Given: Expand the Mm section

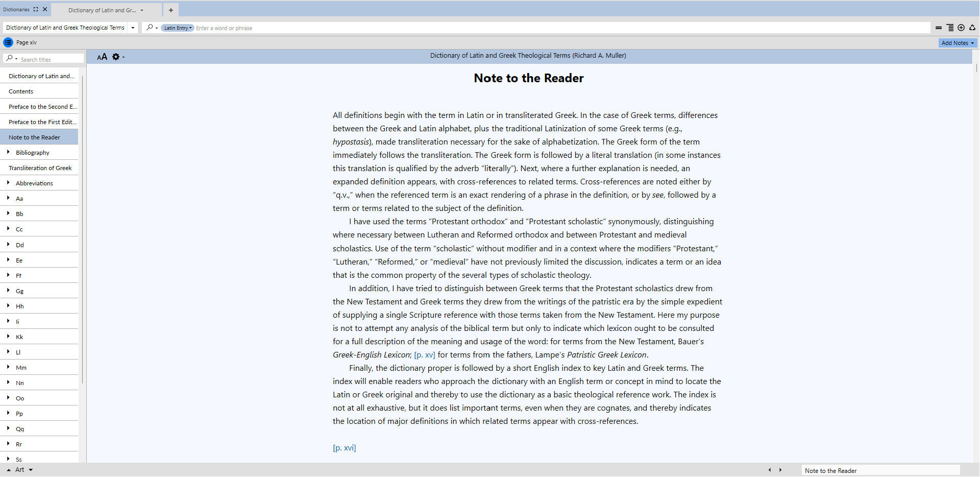Looking at the screenshot, I should 8,367.
